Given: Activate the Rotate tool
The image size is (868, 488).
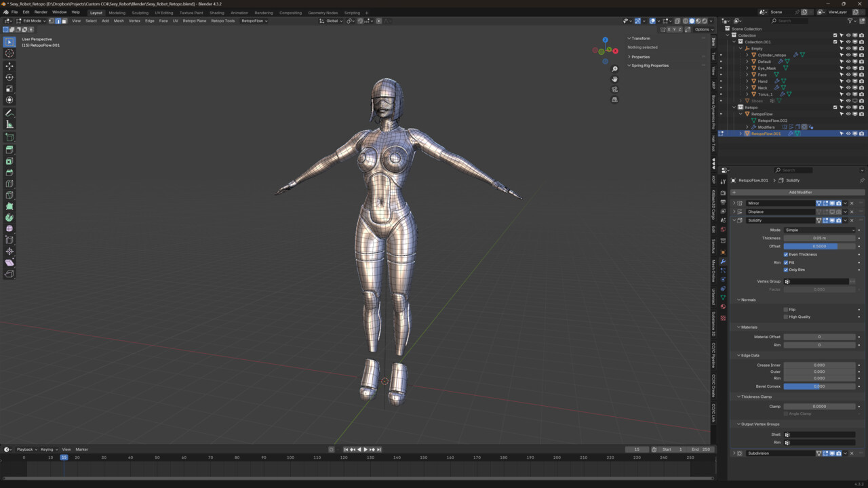Looking at the screenshot, I should (x=9, y=78).
